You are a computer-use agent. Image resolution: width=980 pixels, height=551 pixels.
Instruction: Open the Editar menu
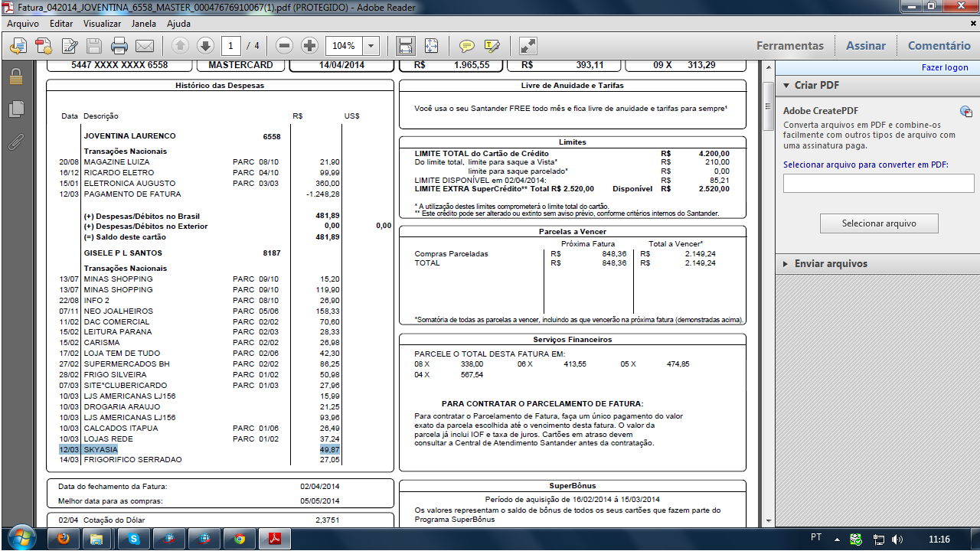point(61,24)
